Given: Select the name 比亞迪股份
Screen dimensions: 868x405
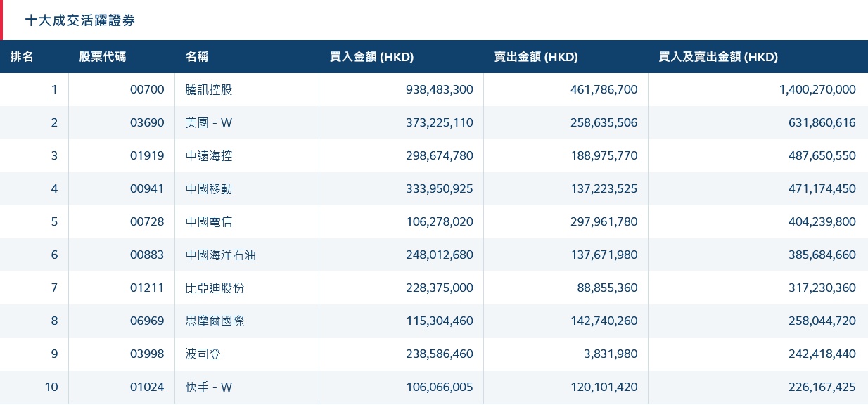Looking at the screenshot, I should pos(215,288).
